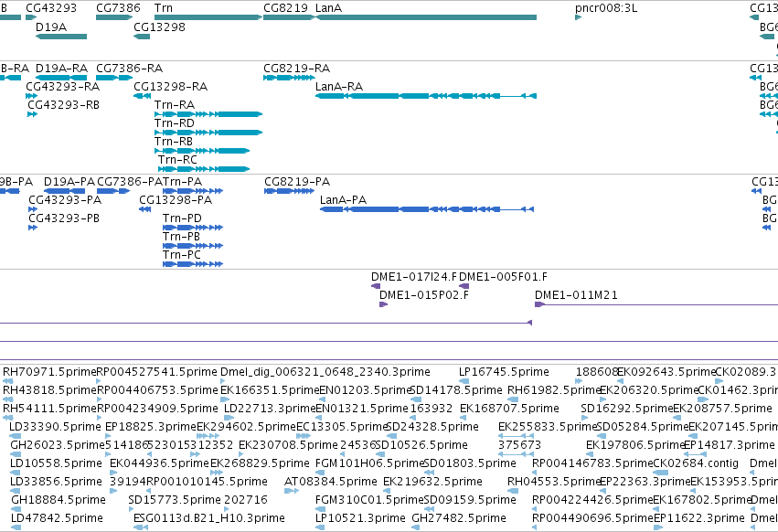Click the CK02684.contig label

coord(696,463)
